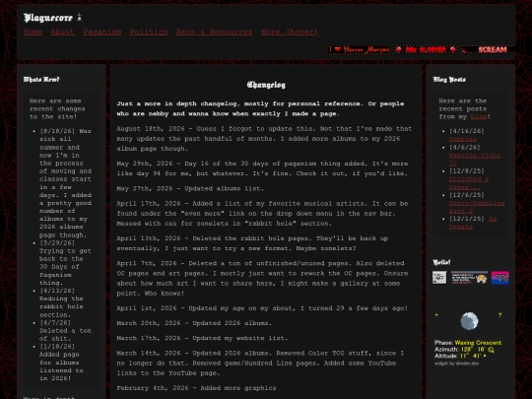Click the August 18th, 2026 changelog entry

(264, 139)
